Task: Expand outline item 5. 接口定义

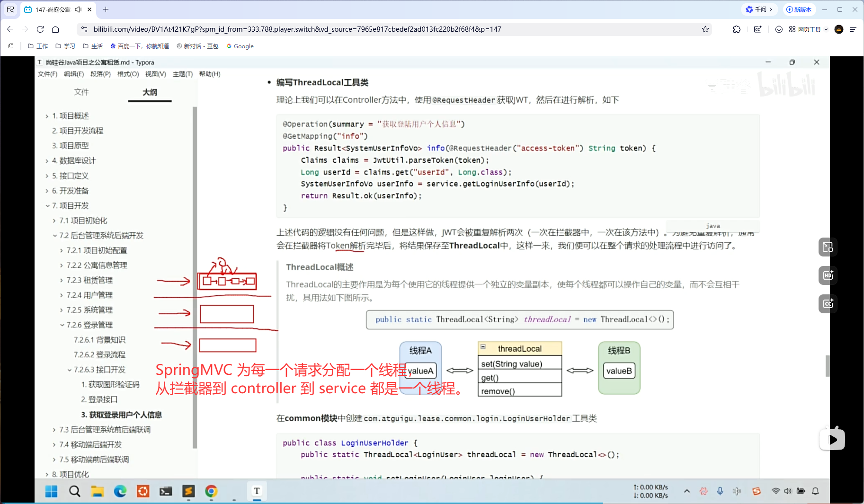Action: coord(47,176)
